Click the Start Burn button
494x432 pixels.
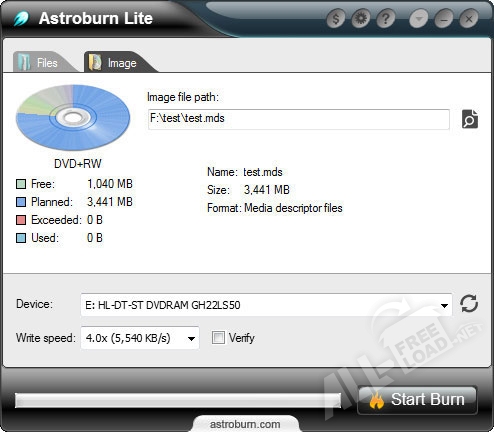point(417,400)
